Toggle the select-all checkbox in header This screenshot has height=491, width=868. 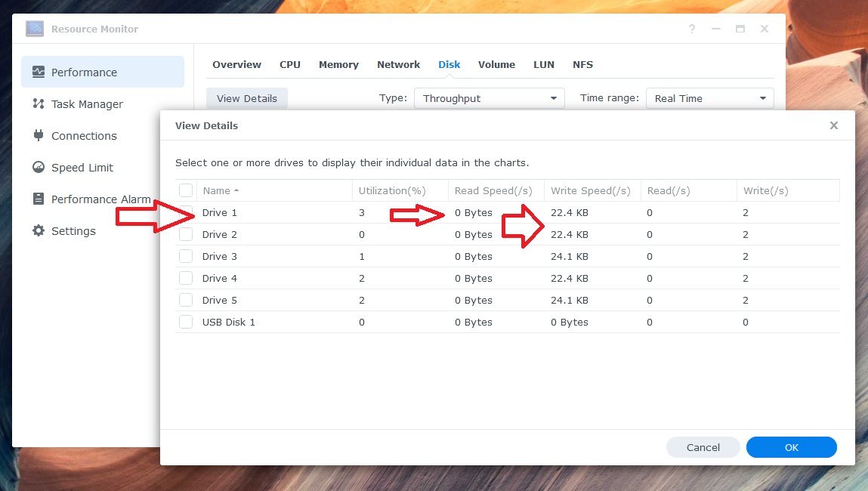coord(186,190)
